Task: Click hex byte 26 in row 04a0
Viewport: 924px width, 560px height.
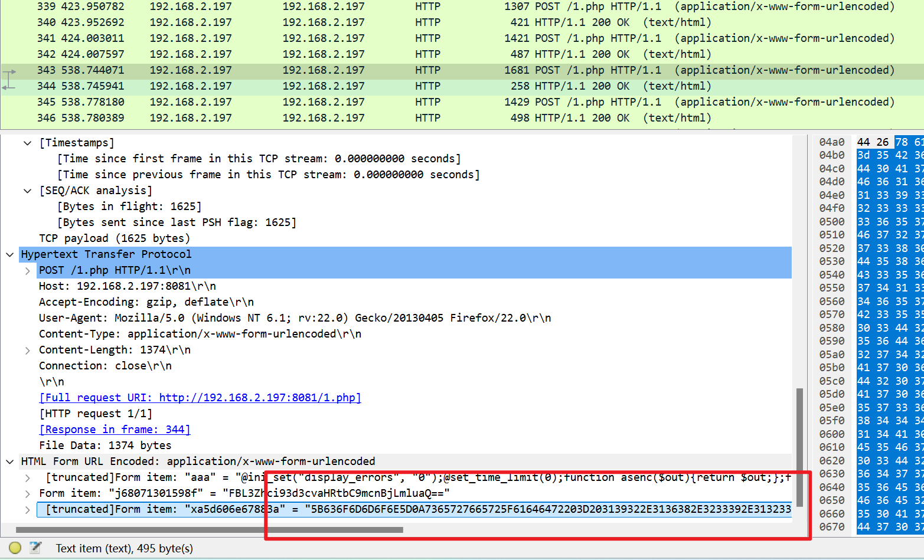Action: pyautogui.click(x=883, y=142)
